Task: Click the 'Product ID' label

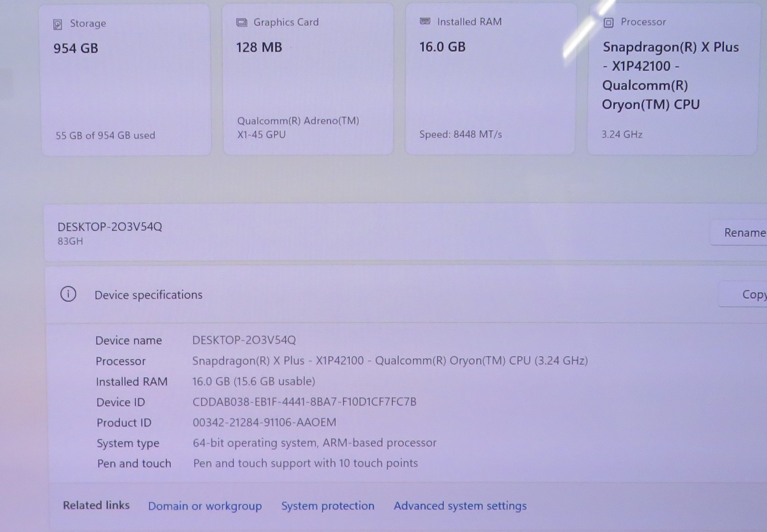Action: [124, 423]
